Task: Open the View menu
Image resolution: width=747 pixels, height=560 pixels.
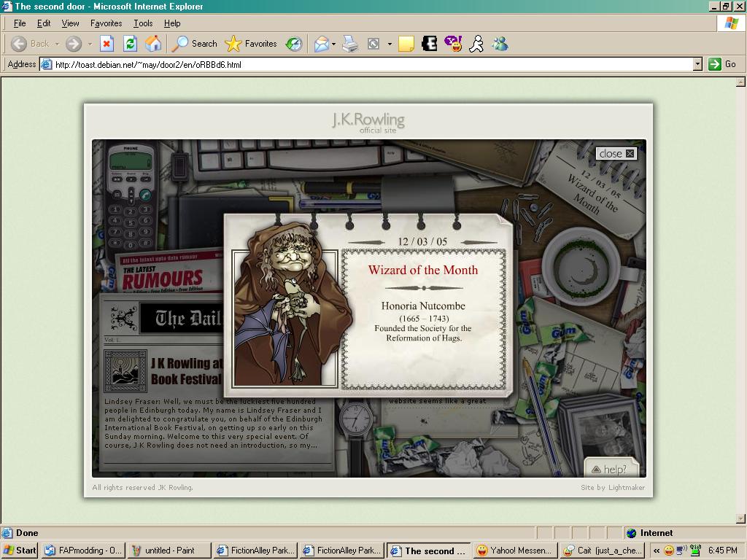Action: pyautogui.click(x=70, y=23)
